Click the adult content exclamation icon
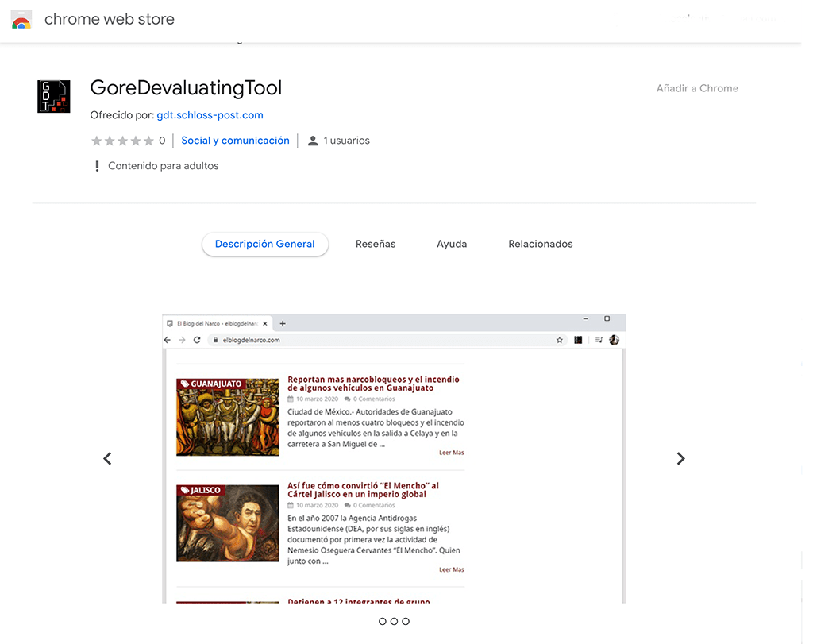Image resolution: width=813 pixels, height=644 pixels. (97, 166)
